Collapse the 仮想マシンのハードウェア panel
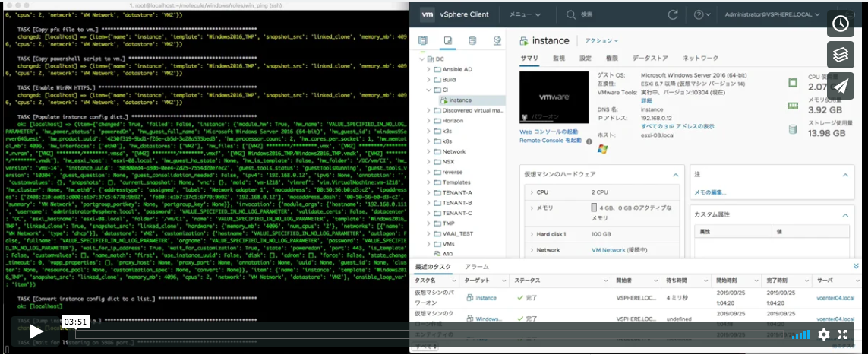Screen dimensions: 868x355 [675, 174]
